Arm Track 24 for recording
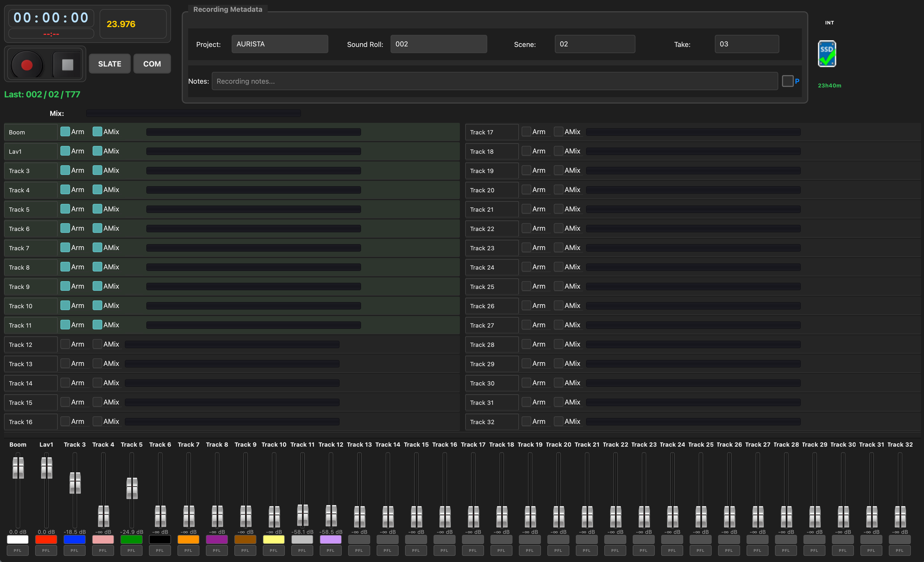 [526, 267]
